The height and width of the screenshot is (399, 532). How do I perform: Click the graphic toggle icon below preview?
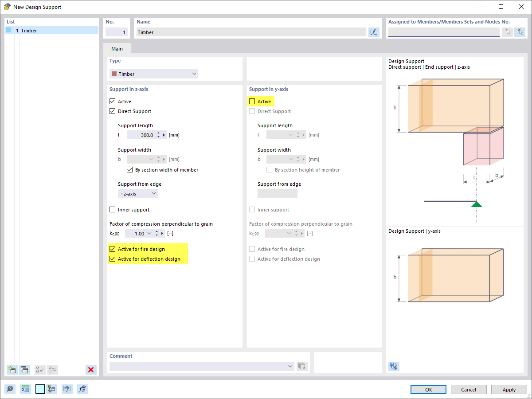(x=394, y=366)
